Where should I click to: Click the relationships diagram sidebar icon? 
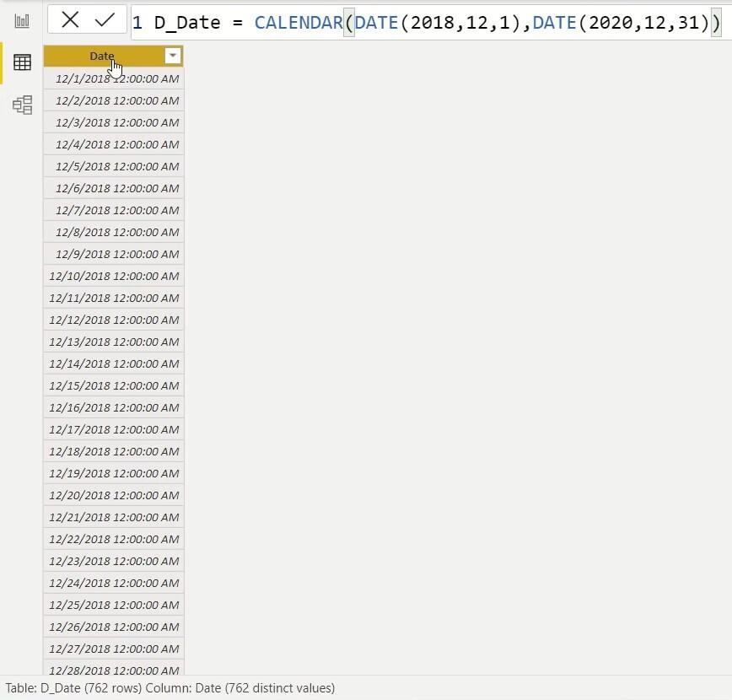coord(22,105)
